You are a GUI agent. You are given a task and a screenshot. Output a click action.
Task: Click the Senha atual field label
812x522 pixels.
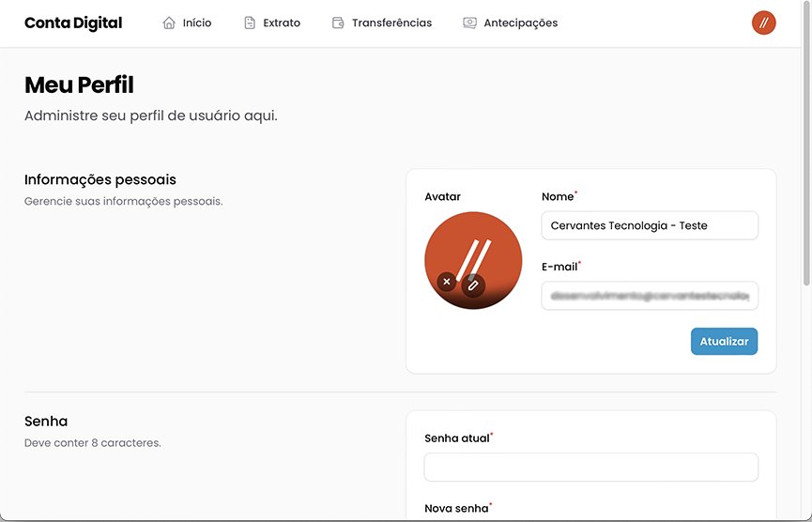pos(456,438)
